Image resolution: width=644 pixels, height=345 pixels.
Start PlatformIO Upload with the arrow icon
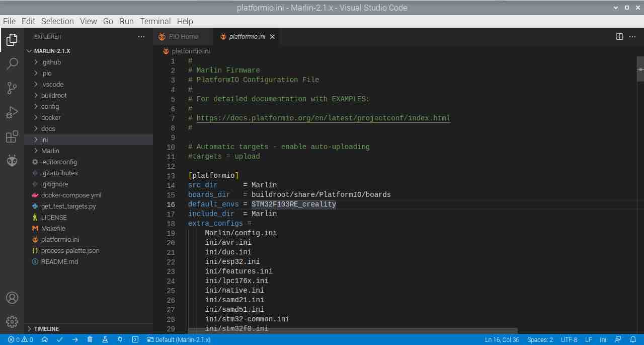pyautogui.click(x=74, y=339)
